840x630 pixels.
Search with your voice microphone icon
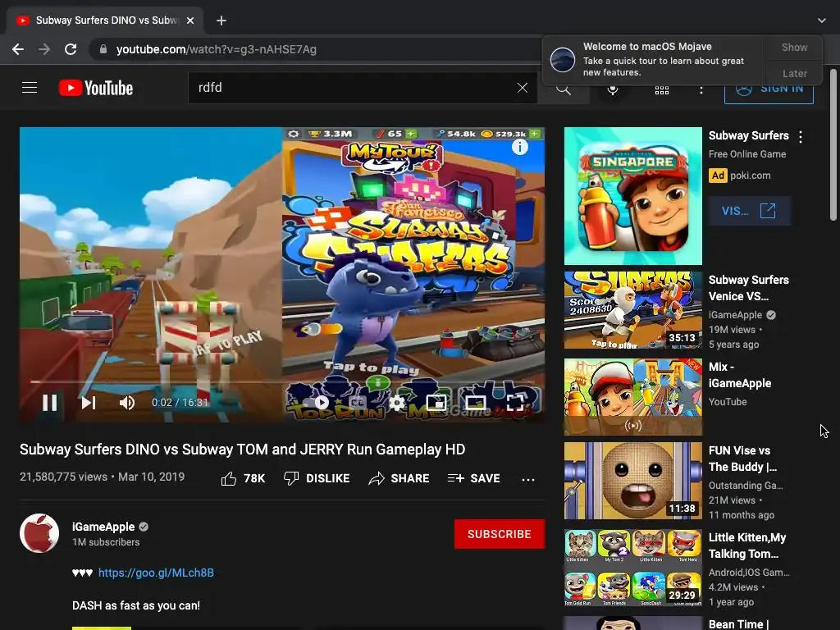[x=612, y=89]
